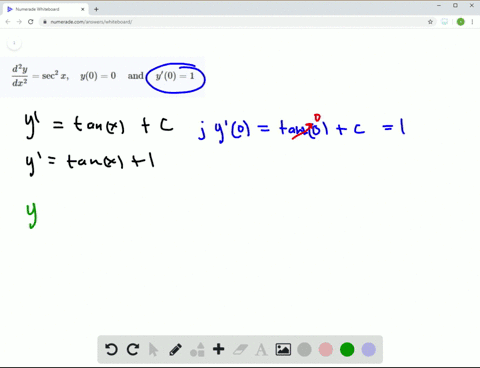The image size is (480, 368).
Task: Go forward in browser history
Action: [x=19, y=22]
